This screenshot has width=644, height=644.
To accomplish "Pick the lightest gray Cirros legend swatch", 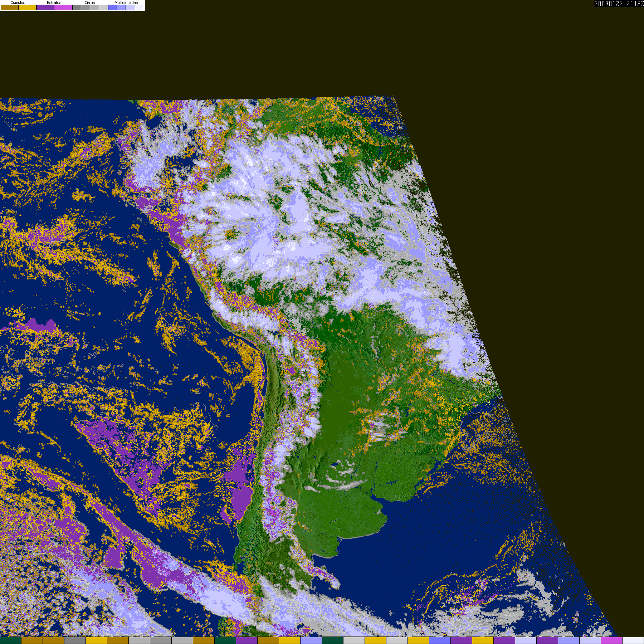I will click(103, 7).
